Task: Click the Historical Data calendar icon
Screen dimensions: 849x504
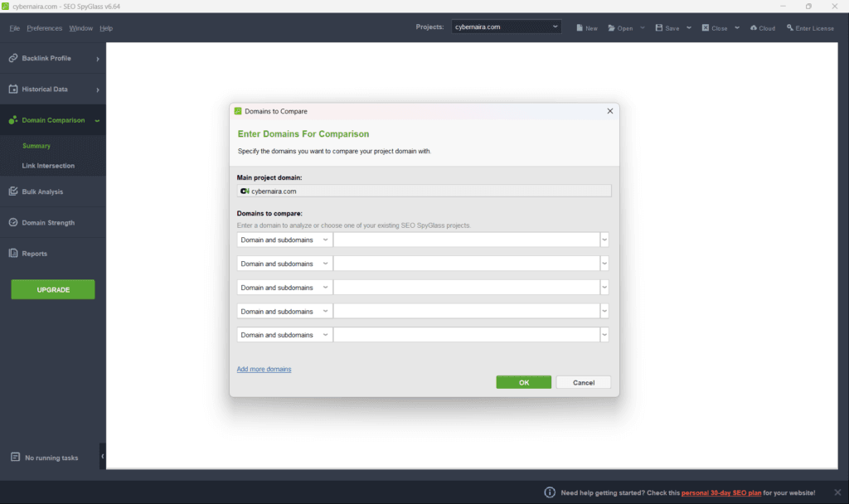Action: tap(13, 89)
